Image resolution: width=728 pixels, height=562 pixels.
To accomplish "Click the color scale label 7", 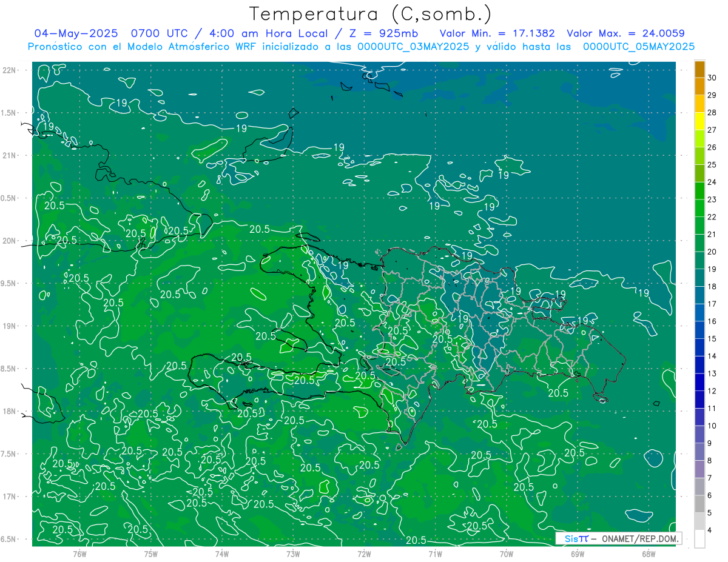I will tap(710, 478).
